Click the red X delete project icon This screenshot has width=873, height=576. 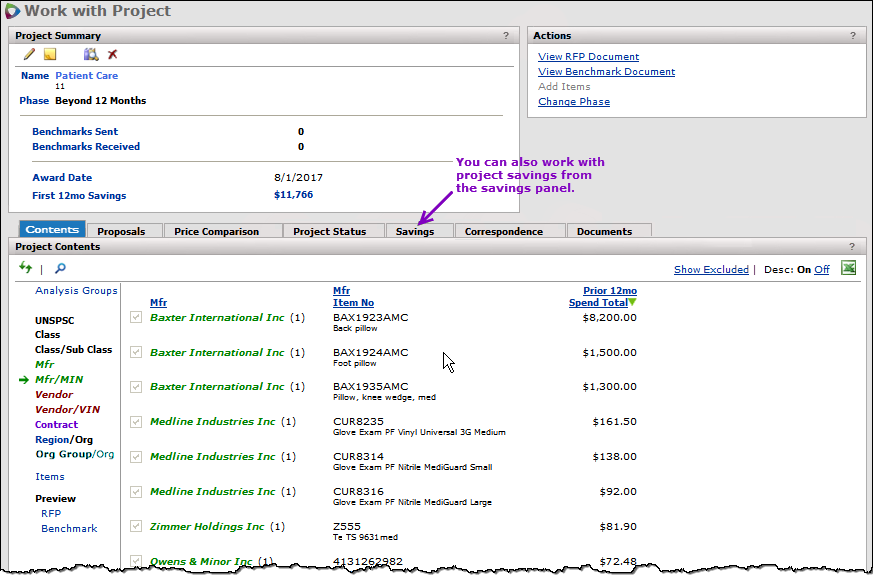pyautogui.click(x=113, y=55)
